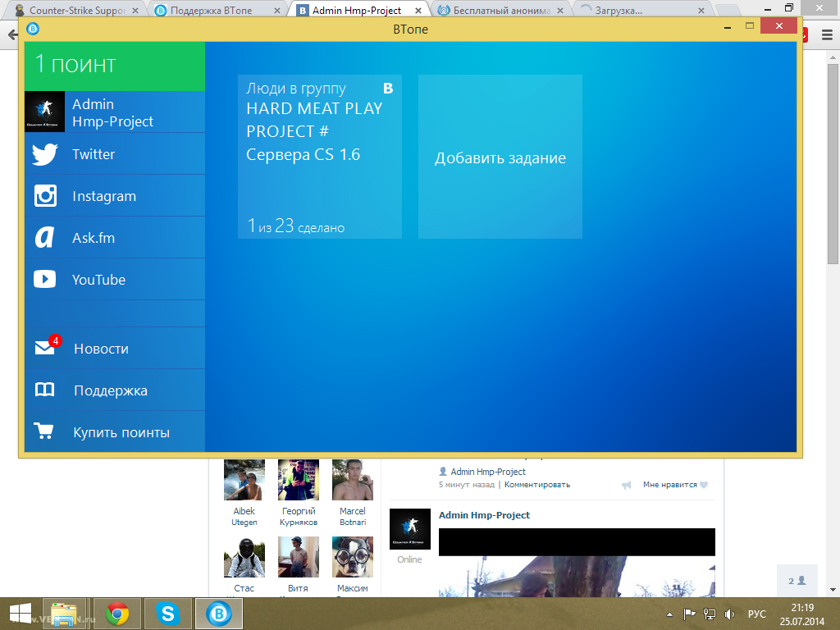Image resolution: width=840 pixels, height=630 pixels.
Task: Close the Counter-Strike Support tab
Action: coord(135,10)
